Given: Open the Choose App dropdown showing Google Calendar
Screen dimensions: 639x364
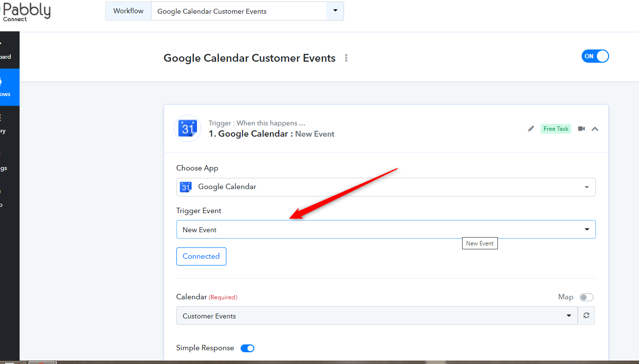Looking at the screenshot, I should pos(386,187).
